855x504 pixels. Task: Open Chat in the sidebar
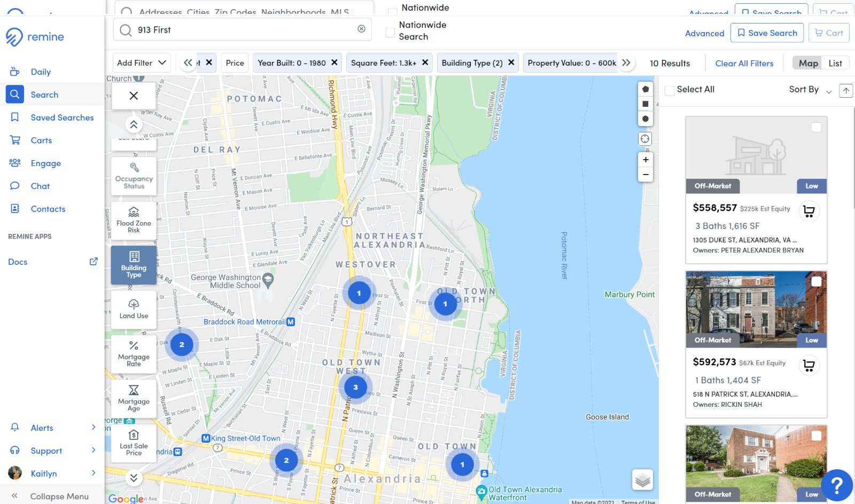tap(40, 186)
